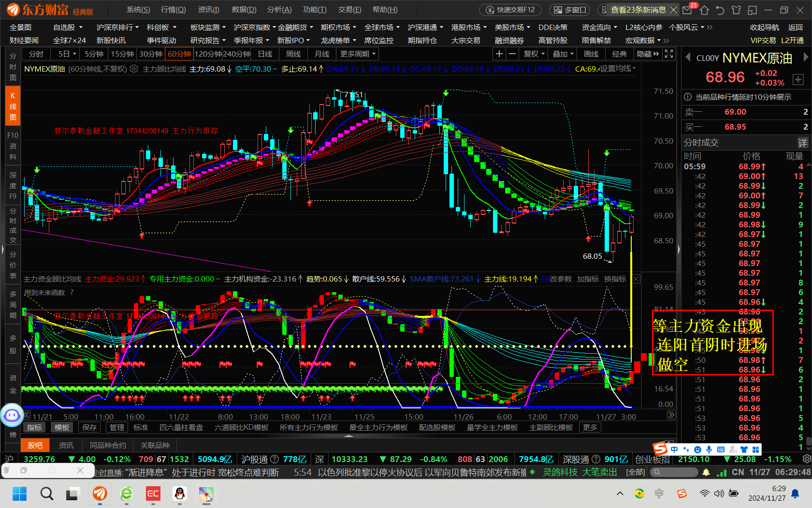
Task: Toggle the 模板 button below chart
Action: coord(62,427)
